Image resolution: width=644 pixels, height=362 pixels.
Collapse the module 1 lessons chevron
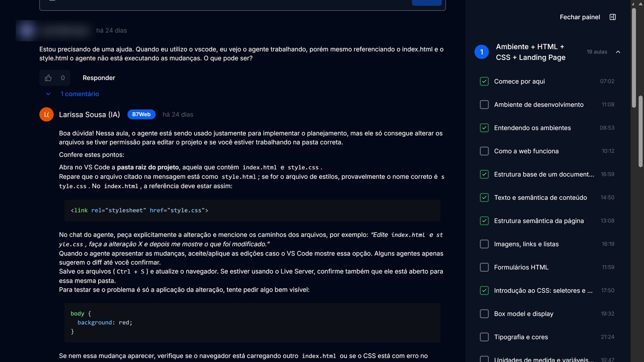pos(618,52)
